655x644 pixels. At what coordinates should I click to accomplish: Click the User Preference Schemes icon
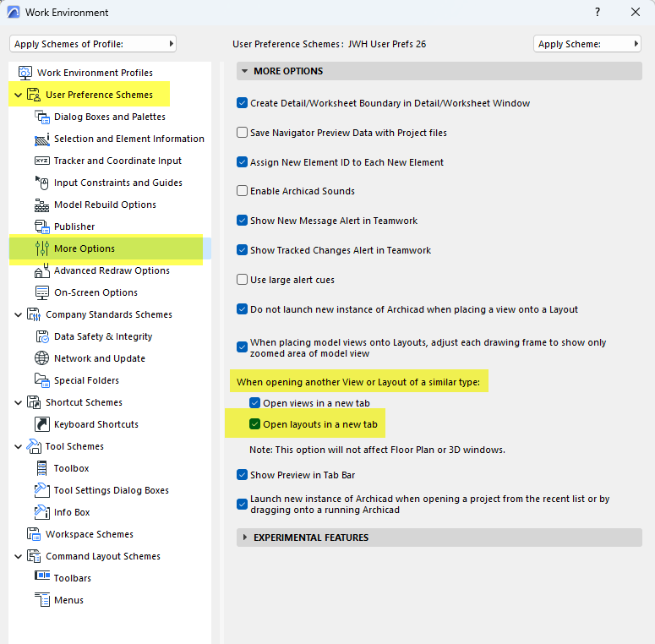[x=34, y=95]
